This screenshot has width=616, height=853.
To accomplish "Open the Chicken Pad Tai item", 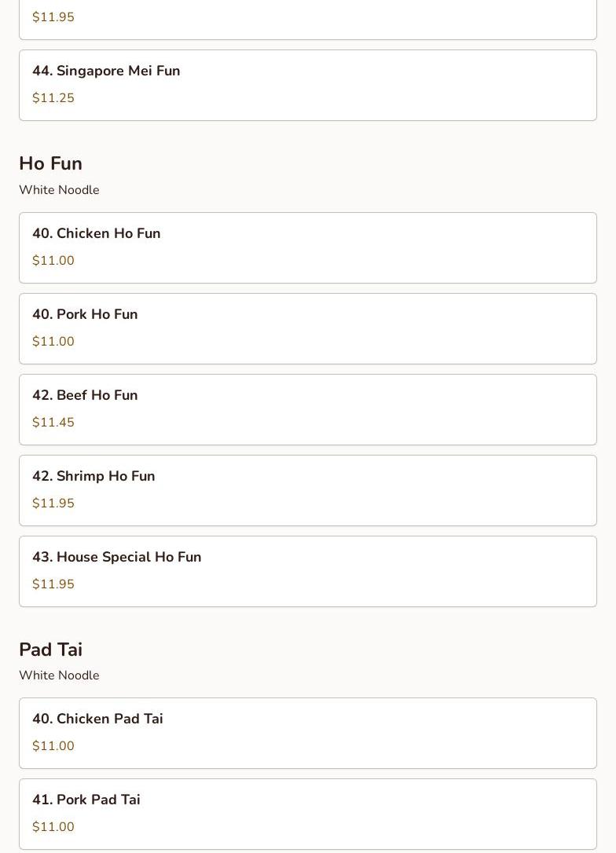I will pyautogui.click(x=307, y=733).
